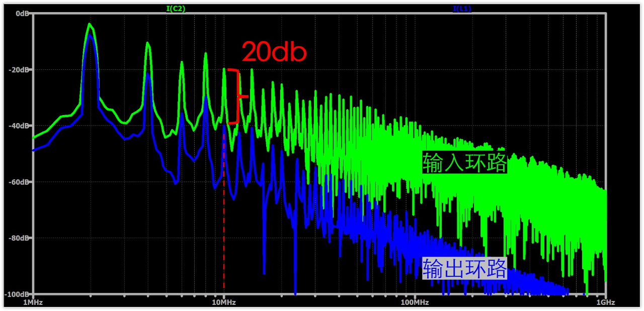Click the tallest green peak near 2MHz
The width and height of the screenshot is (644, 311).
(90, 25)
